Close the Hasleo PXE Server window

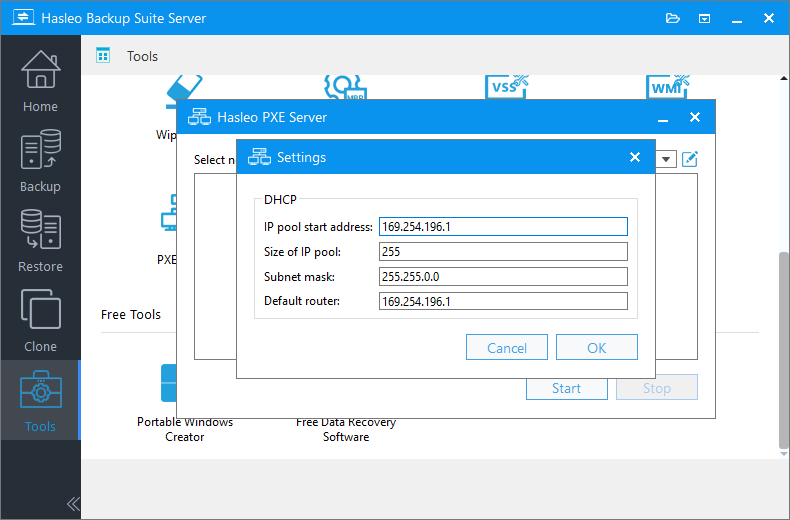(x=695, y=117)
